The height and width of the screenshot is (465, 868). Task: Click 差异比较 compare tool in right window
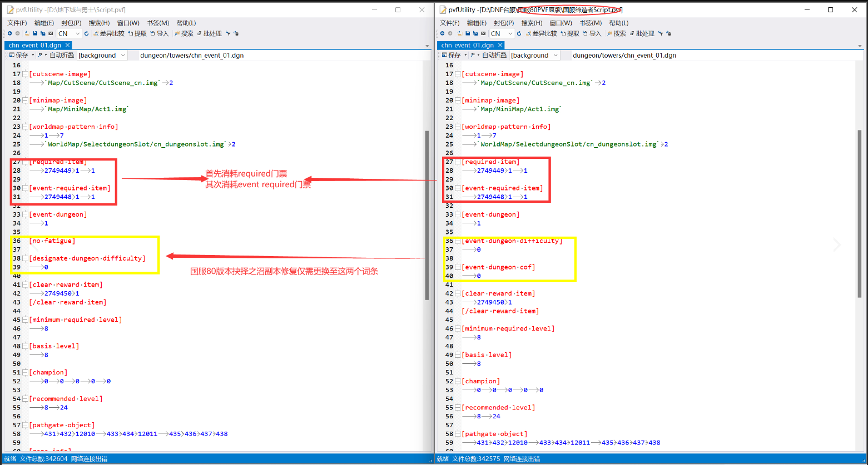[x=541, y=33]
